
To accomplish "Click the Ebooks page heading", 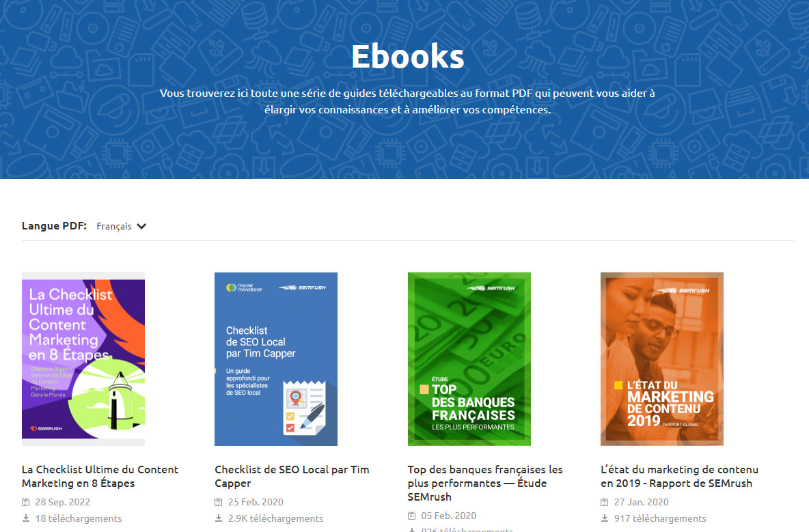I will coord(408,56).
